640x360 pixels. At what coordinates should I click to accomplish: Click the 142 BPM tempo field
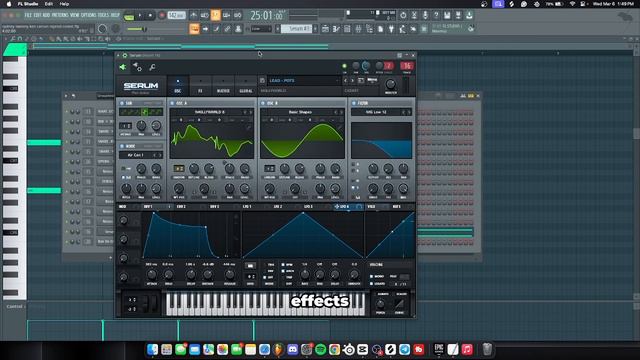(176, 16)
